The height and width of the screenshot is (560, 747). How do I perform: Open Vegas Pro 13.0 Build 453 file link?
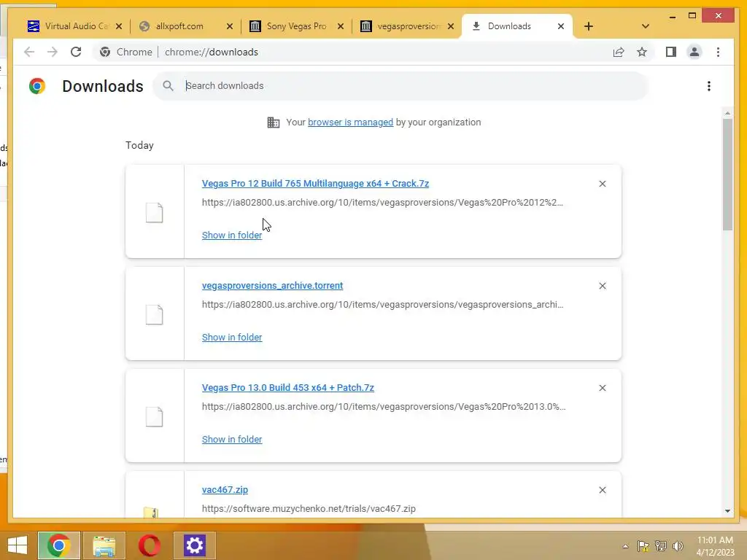point(287,388)
